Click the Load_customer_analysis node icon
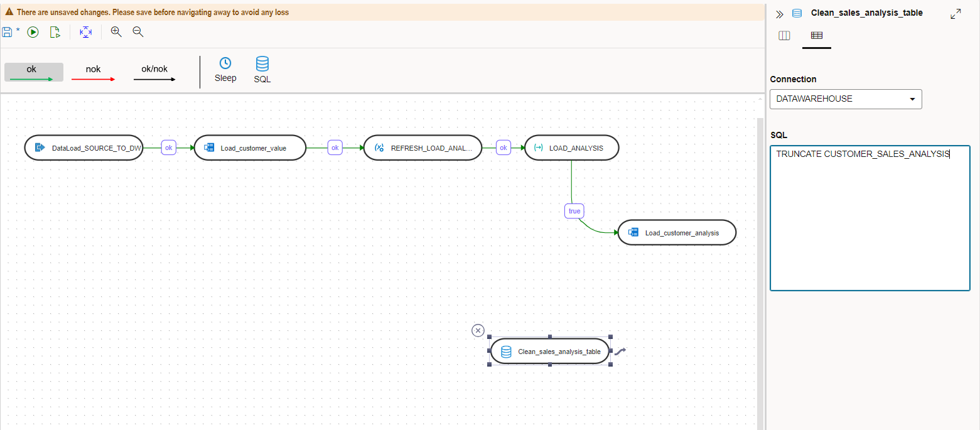 [633, 232]
